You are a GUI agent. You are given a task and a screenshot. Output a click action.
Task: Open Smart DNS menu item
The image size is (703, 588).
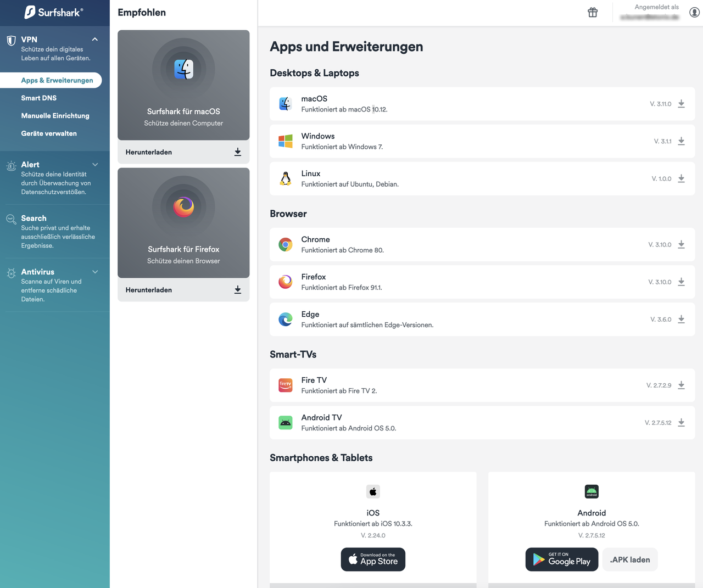(39, 98)
